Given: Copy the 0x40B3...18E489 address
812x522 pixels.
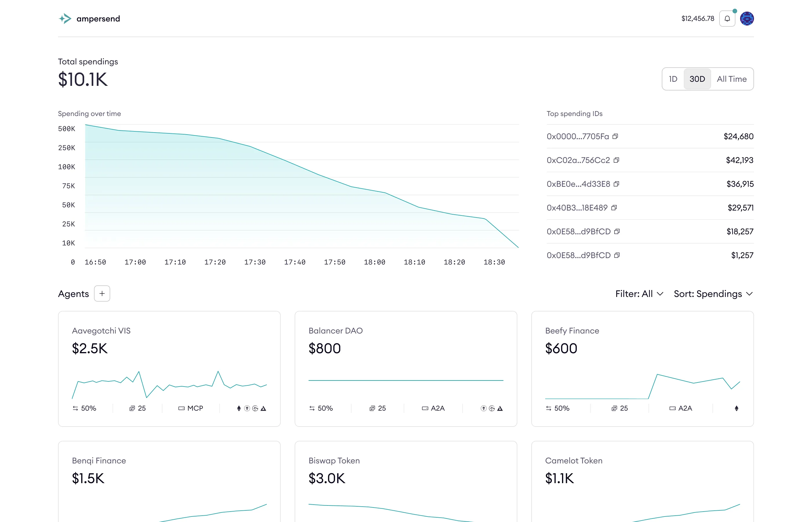Looking at the screenshot, I should [614, 207].
